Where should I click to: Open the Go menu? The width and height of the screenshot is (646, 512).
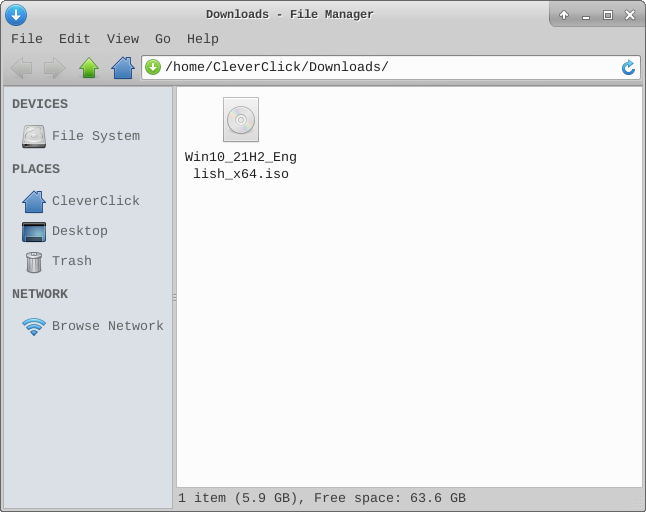coord(163,39)
